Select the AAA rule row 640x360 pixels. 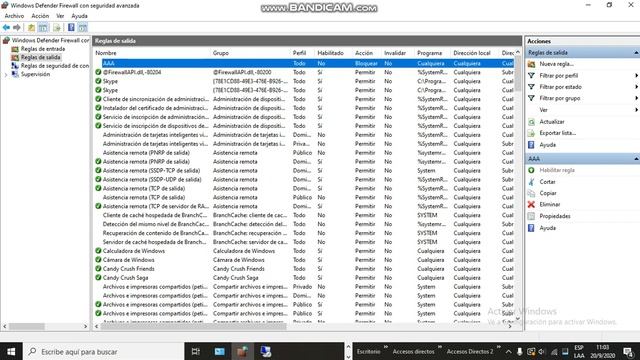click(304, 64)
